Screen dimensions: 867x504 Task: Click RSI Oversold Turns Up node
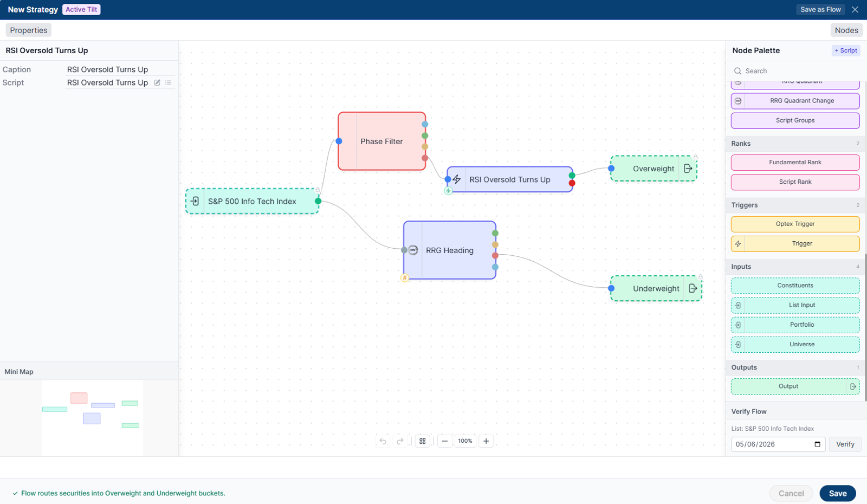click(x=510, y=179)
